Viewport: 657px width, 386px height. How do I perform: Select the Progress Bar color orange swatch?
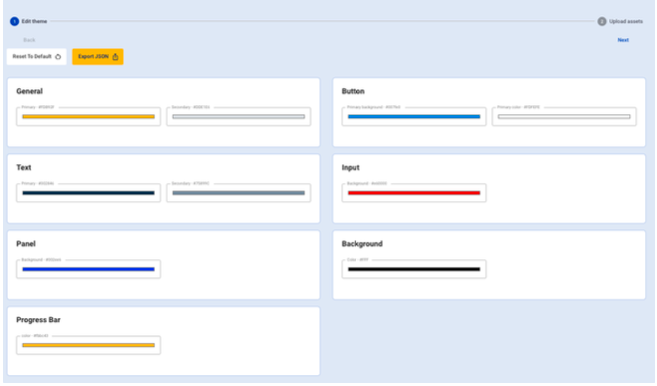88,345
